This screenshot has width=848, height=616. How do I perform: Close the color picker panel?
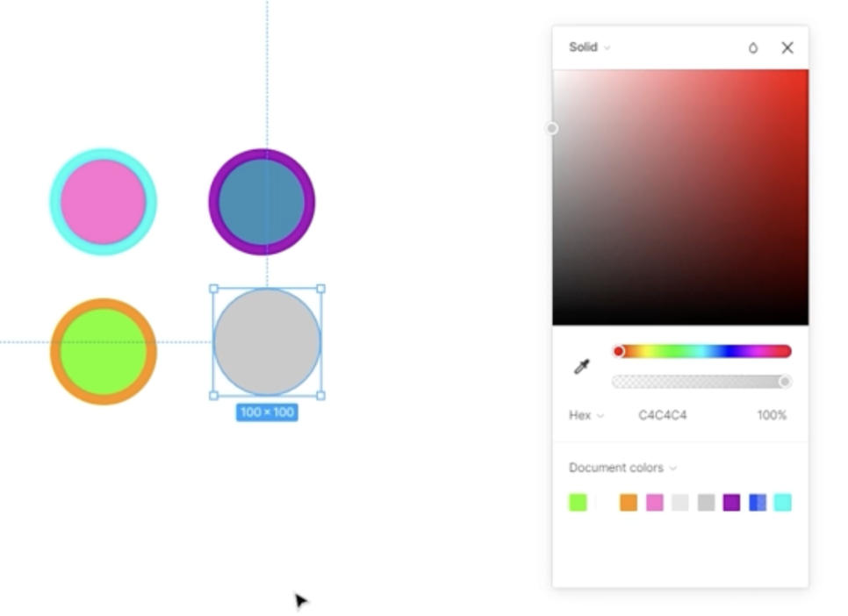click(787, 47)
